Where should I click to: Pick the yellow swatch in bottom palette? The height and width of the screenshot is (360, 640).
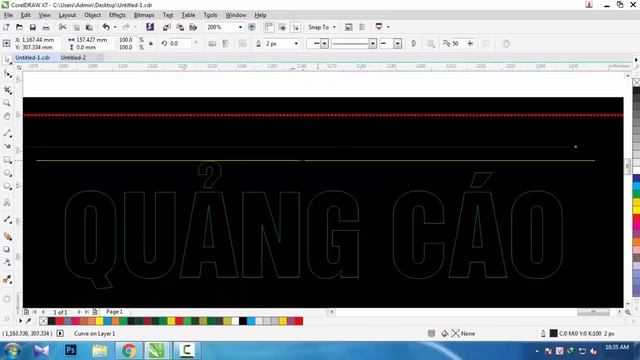99,321
